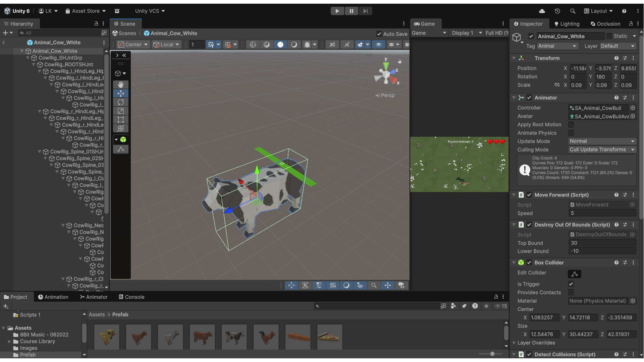Click the Play button
Viewport: 644px width, 362px height.
coord(337,11)
